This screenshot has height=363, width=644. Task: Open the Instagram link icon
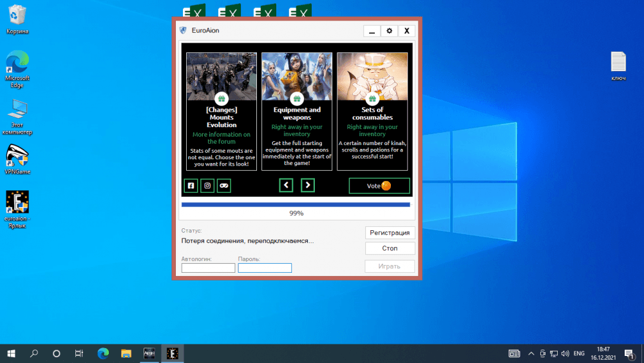tap(207, 186)
